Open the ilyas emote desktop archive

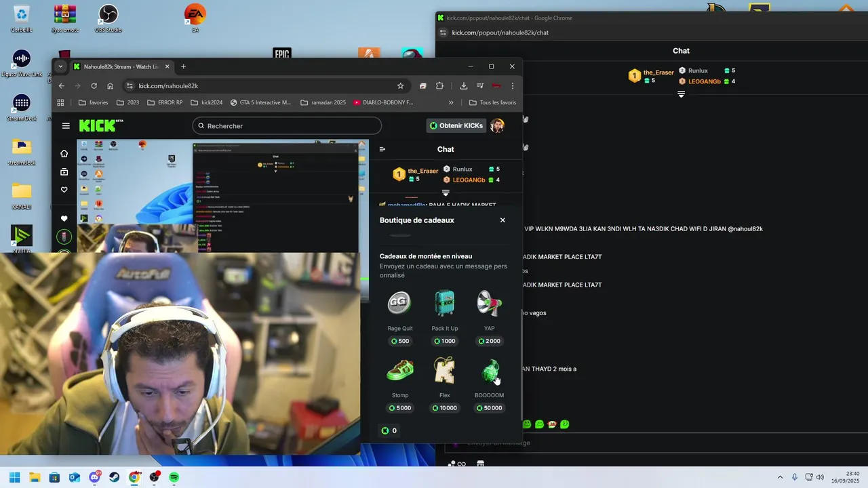[65, 19]
